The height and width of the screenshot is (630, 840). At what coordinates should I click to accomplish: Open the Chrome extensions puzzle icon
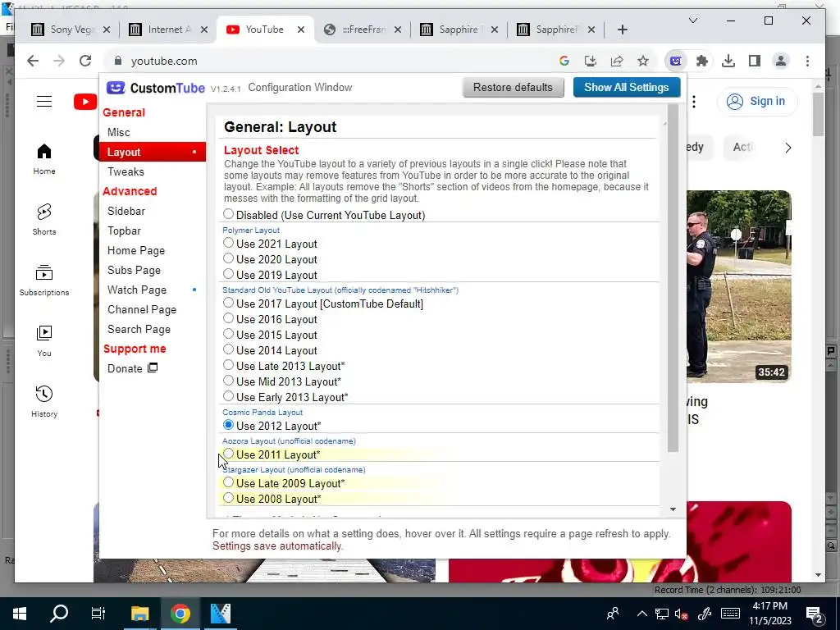pyautogui.click(x=702, y=61)
